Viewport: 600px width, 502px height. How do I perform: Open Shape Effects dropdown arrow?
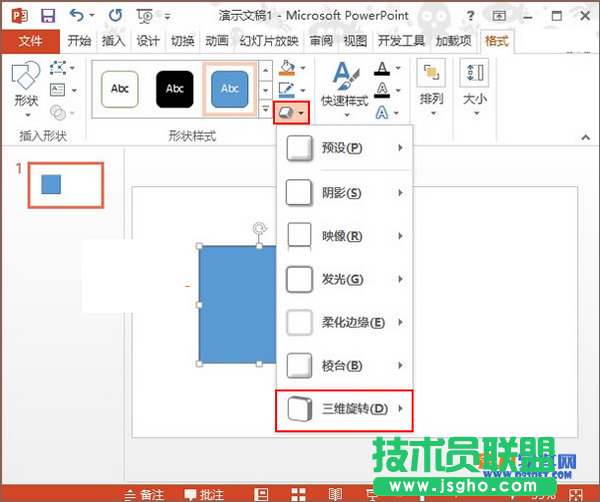[x=302, y=113]
